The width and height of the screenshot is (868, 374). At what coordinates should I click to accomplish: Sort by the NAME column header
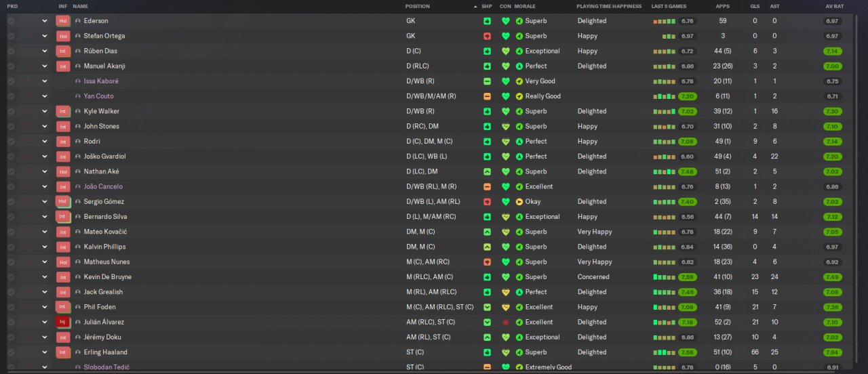point(80,6)
